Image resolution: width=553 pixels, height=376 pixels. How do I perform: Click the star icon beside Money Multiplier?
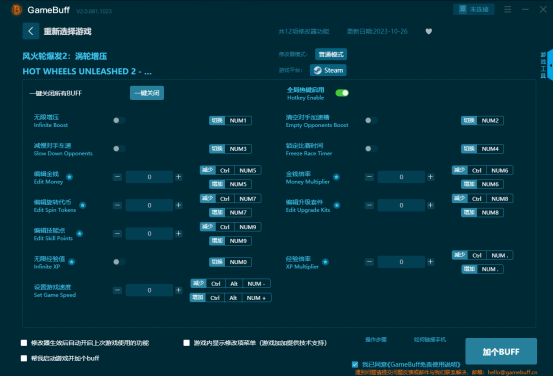click(x=336, y=177)
